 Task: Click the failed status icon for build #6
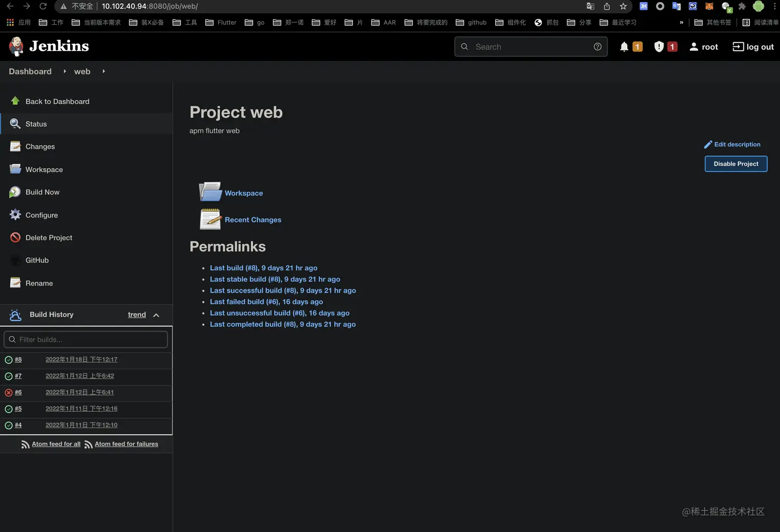click(9, 393)
